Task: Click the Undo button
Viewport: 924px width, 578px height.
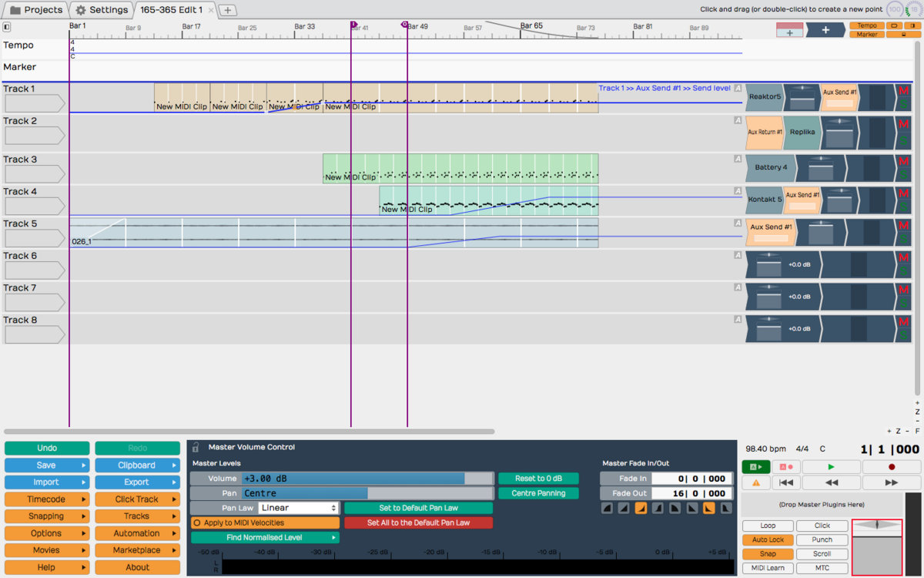Action: point(46,449)
